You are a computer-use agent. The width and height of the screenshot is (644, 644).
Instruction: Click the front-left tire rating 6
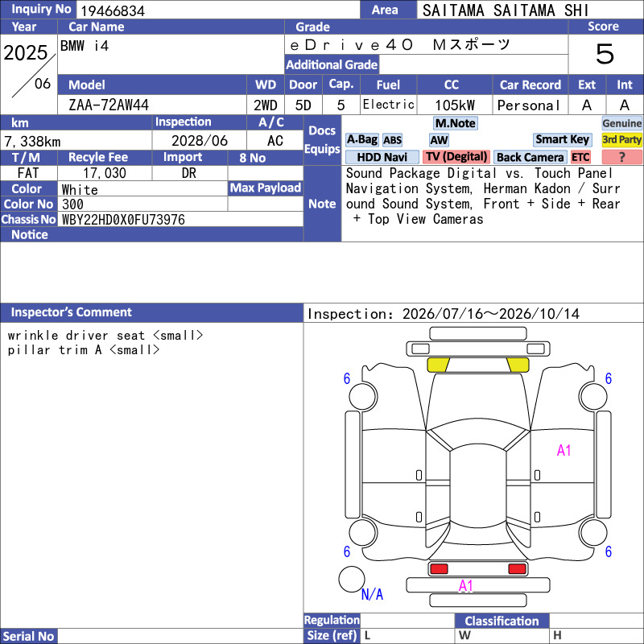tap(347, 378)
